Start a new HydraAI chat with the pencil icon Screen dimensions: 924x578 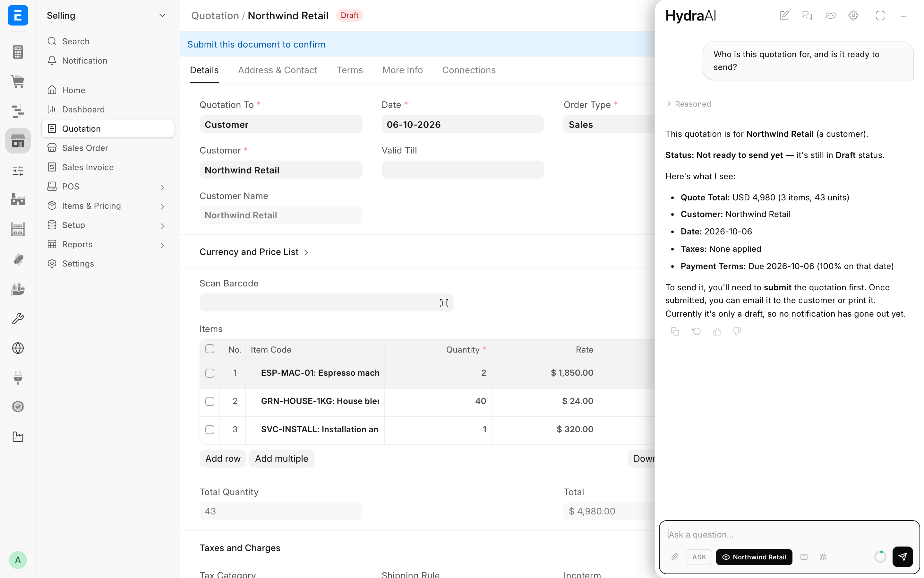[784, 15]
